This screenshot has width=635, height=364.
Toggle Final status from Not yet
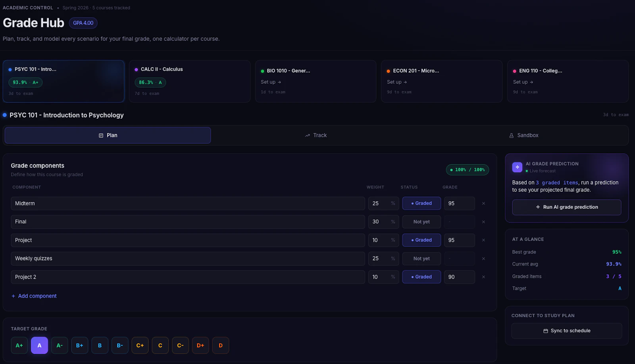[x=421, y=222]
